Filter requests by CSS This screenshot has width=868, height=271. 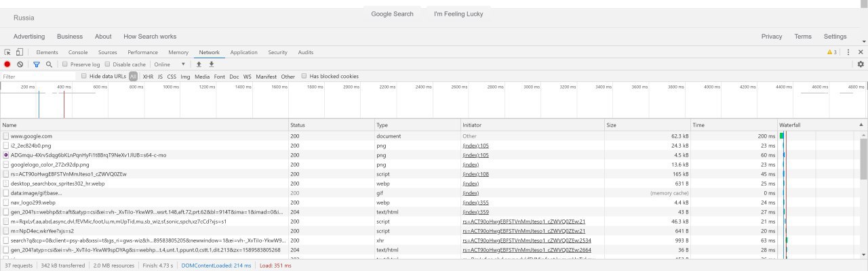coord(172,77)
